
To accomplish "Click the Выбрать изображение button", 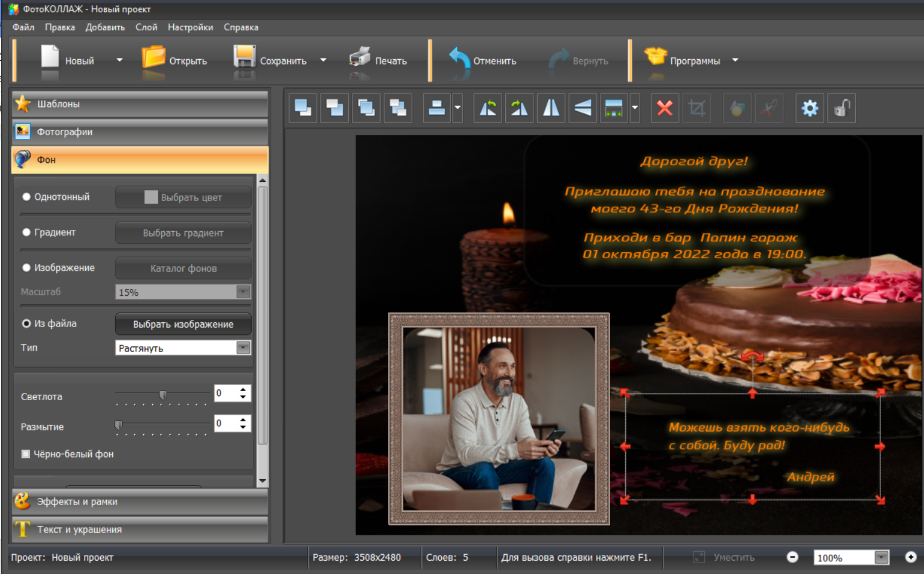I will [183, 324].
